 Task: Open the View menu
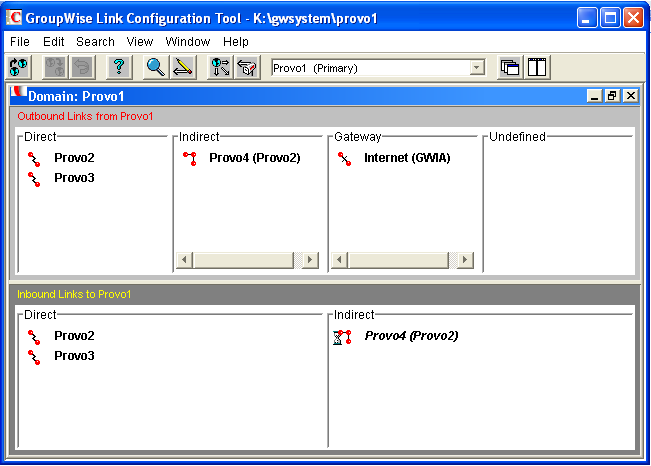(x=140, y=42)
